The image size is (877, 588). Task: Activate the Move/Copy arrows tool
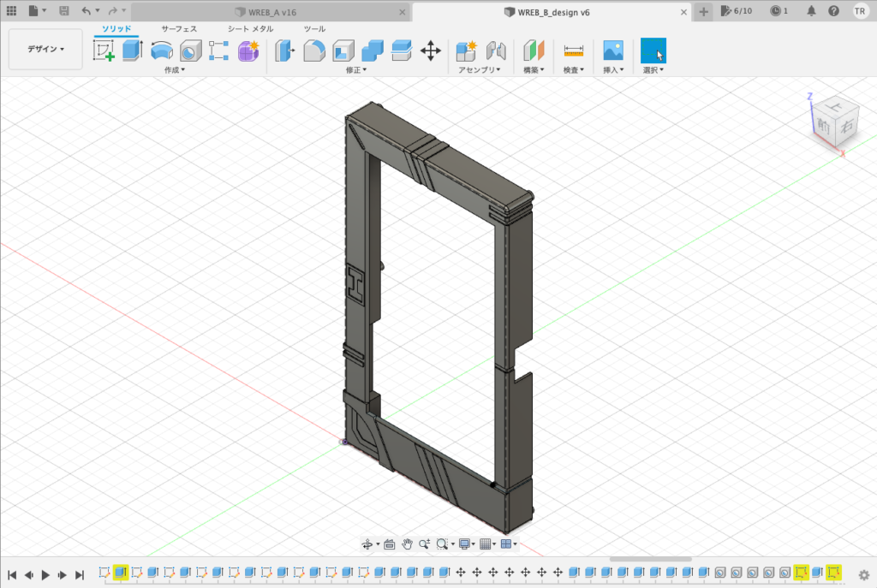coord(431,50)
